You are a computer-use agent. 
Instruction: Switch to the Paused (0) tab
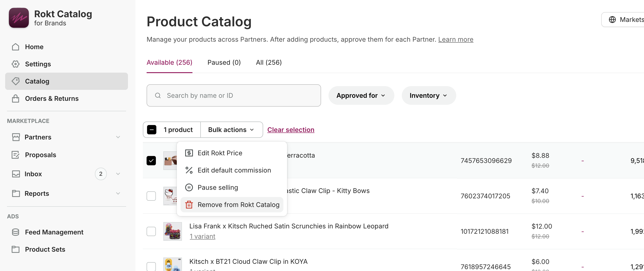click(x=224, y=63)
